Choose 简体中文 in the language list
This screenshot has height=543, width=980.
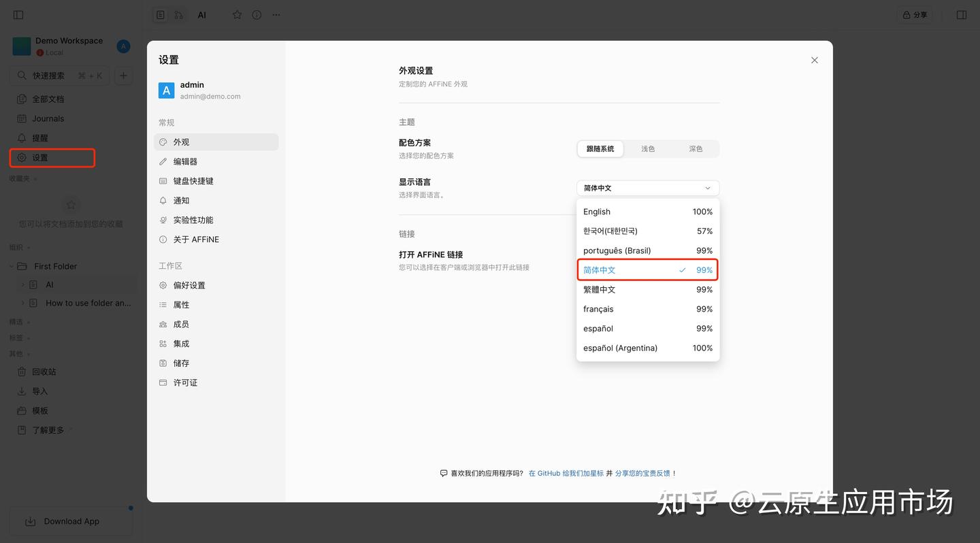[x=648, y=270]
